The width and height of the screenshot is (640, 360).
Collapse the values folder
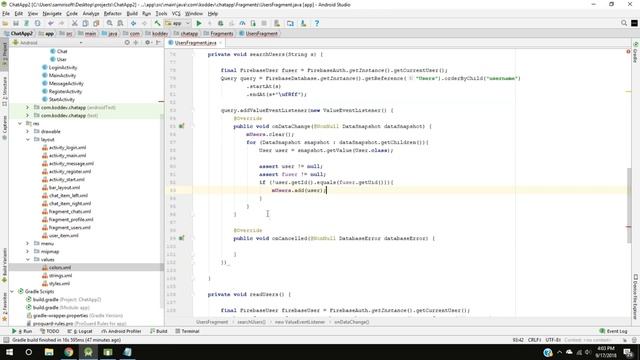[27, 260]
